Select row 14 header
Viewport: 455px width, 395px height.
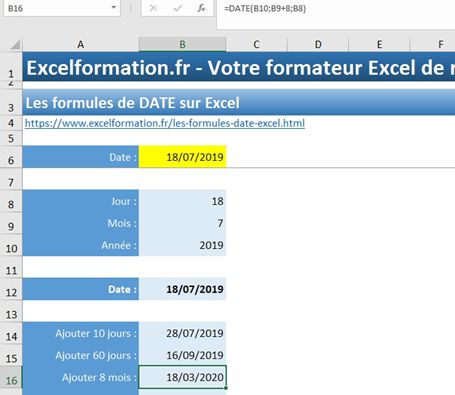pos(11,333)
